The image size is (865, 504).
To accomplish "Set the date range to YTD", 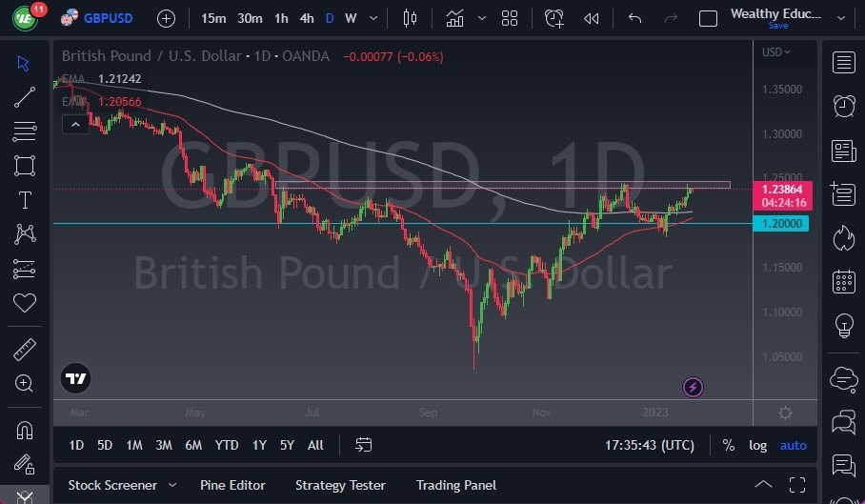I will point(226,445).
